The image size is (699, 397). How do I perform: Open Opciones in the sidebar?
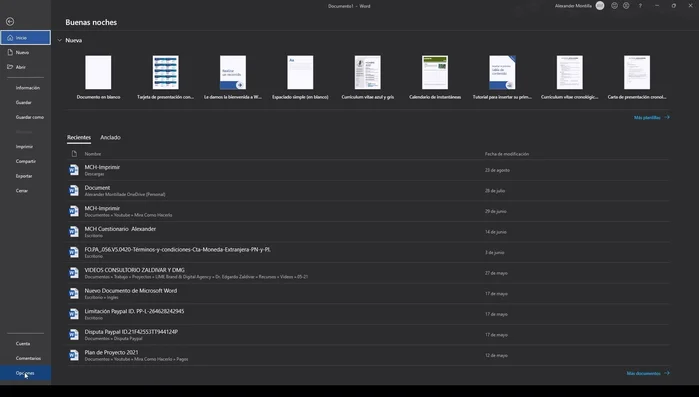pos(25,373)
